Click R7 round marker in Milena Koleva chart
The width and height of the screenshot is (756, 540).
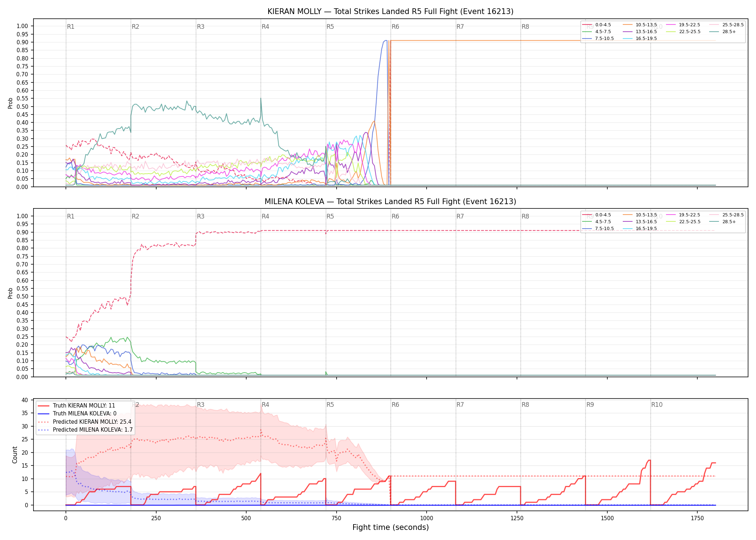pyautogui.click(x=460, y=216)
